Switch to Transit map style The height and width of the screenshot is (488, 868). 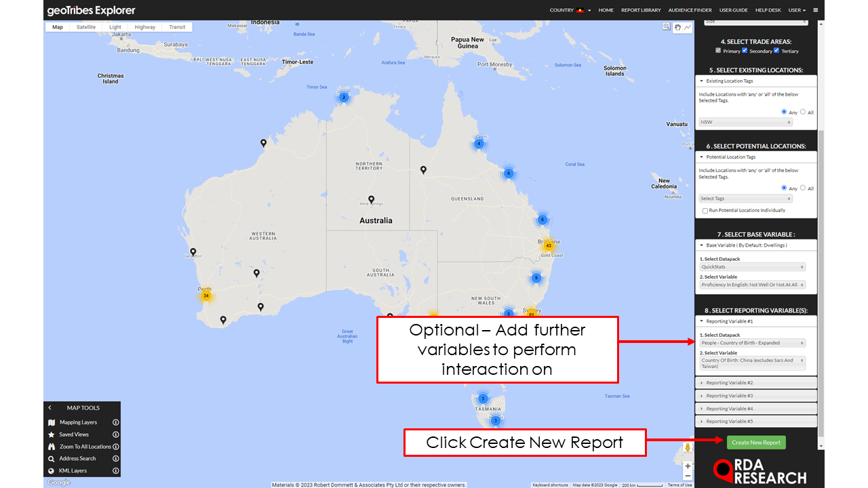coord(177,27)
